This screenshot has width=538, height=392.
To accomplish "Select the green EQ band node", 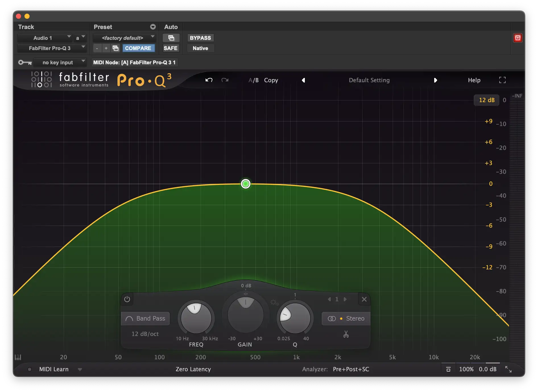I will click(x=245, y=184).
